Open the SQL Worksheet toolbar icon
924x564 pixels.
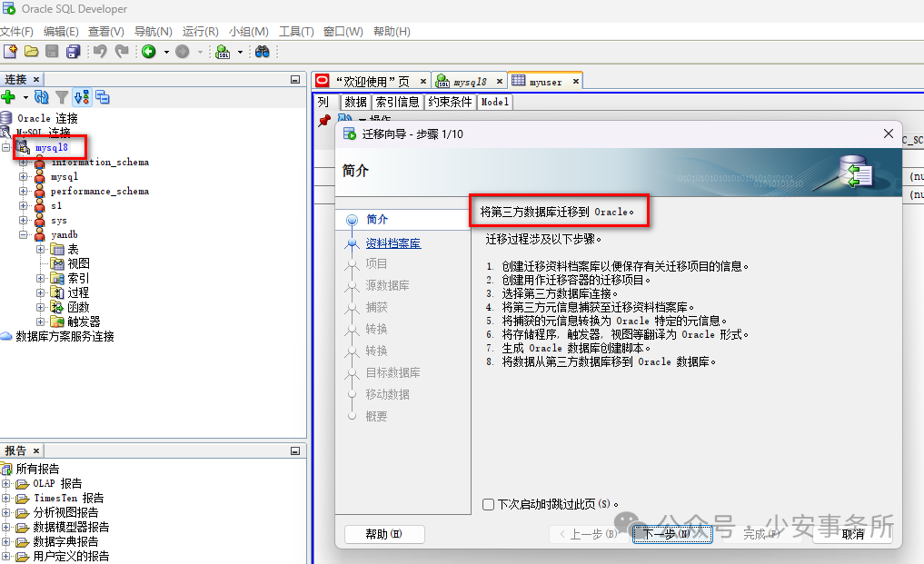click(223, 51)
